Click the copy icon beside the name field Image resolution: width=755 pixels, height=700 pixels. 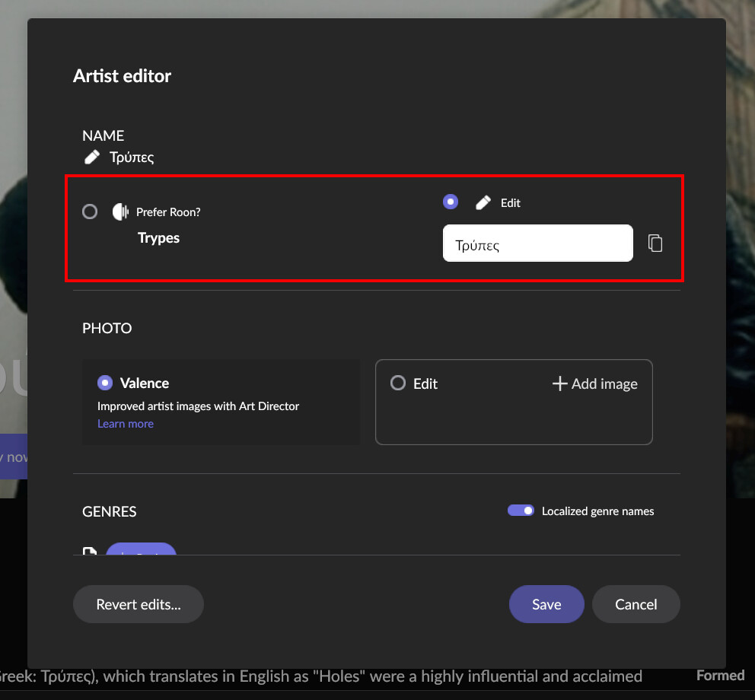click(x=655, y=243)
